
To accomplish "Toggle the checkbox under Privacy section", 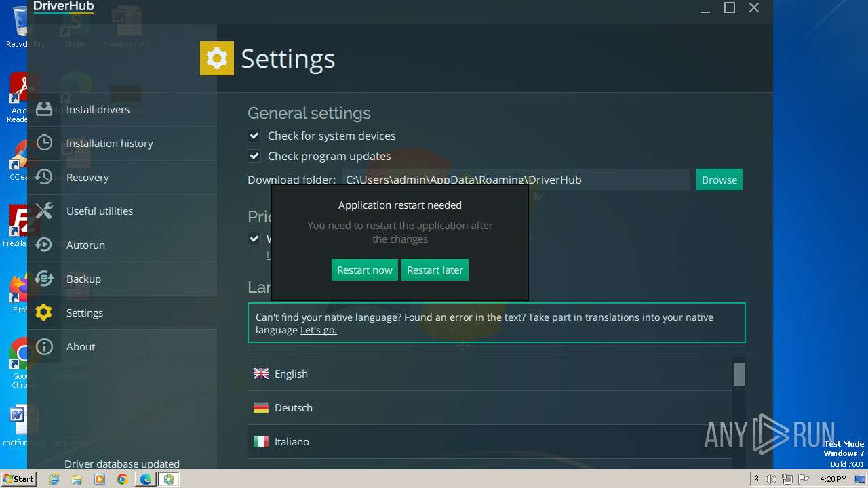I will click(x=254, y=239).
